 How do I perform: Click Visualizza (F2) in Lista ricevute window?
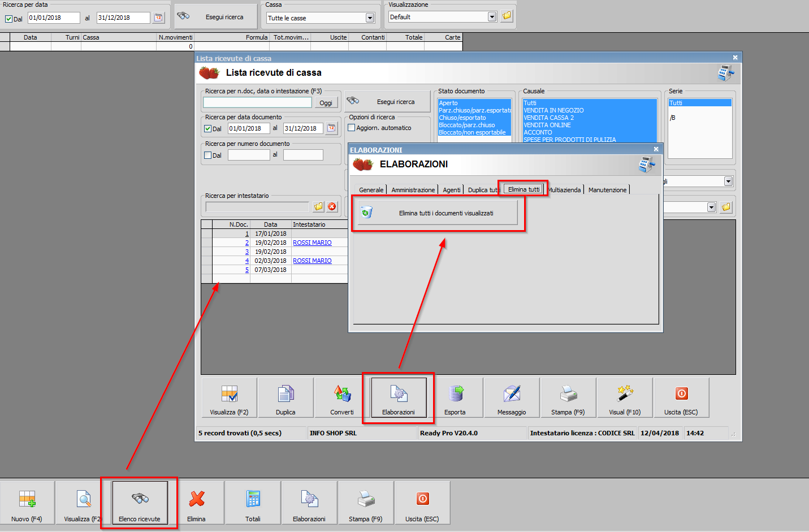229,397
